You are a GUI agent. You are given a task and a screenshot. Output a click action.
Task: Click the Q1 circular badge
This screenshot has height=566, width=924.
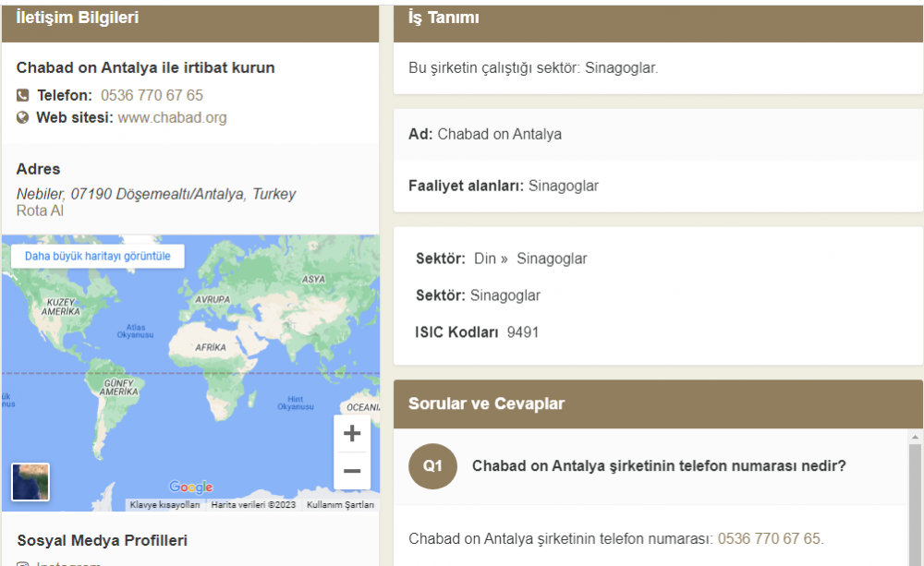tap(432, 466)
